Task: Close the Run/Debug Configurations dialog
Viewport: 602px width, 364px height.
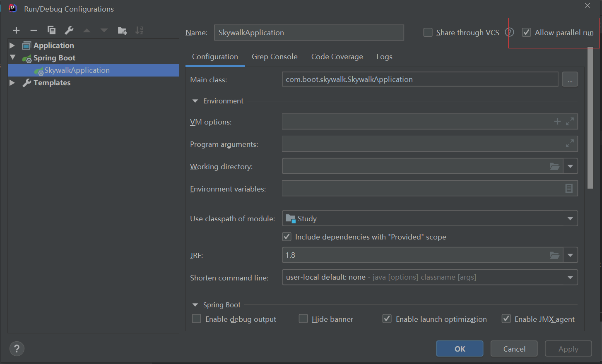Action: [x=588, y=5]
